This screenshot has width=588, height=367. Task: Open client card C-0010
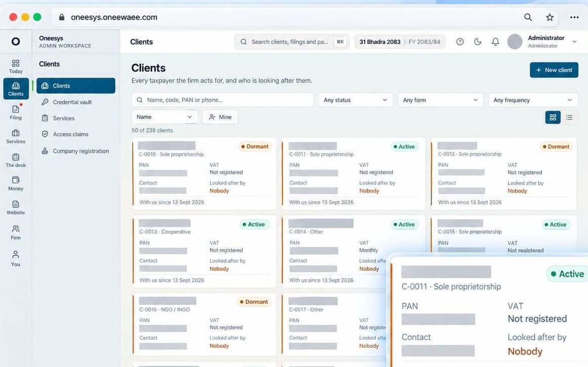coord(204,174)
